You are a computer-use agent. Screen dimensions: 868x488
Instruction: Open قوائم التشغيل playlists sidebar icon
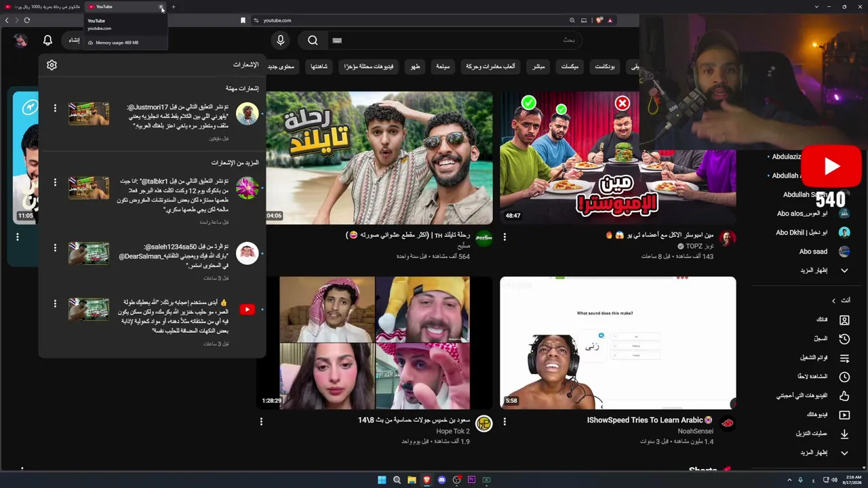click(x=844, y=358)
